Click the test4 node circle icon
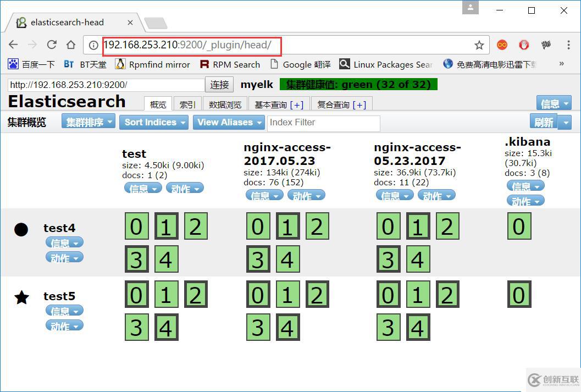The height and width of the screenshot is (392, 581). 21,229
